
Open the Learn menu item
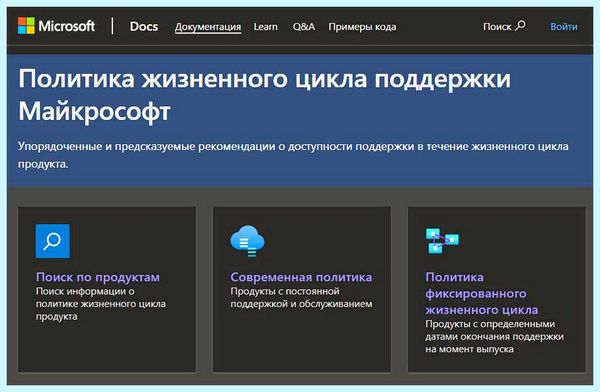[x=266, y=27]
